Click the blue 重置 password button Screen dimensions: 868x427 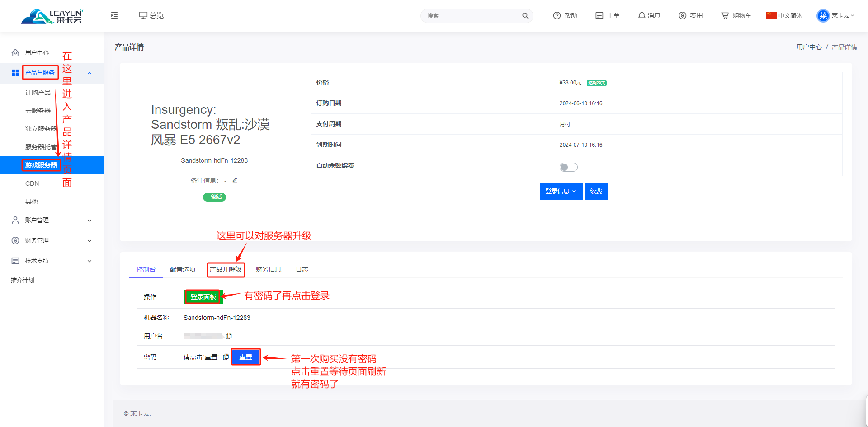coord(245,357)
